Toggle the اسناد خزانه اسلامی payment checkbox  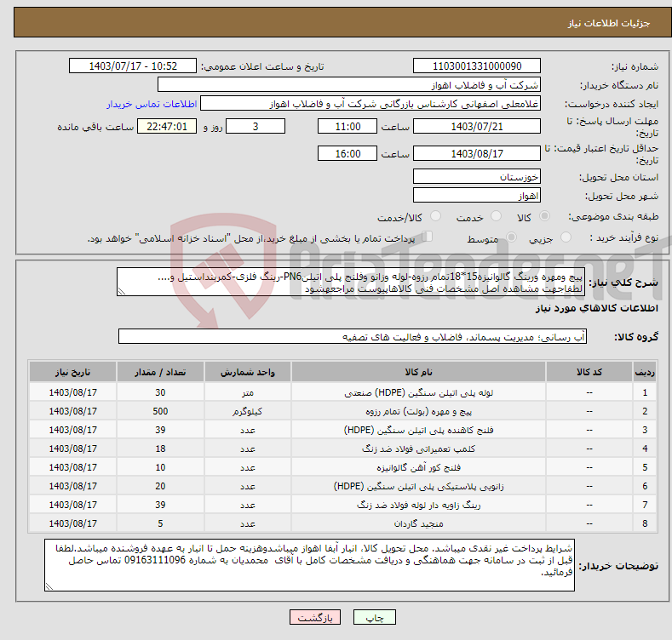(428, 237)
